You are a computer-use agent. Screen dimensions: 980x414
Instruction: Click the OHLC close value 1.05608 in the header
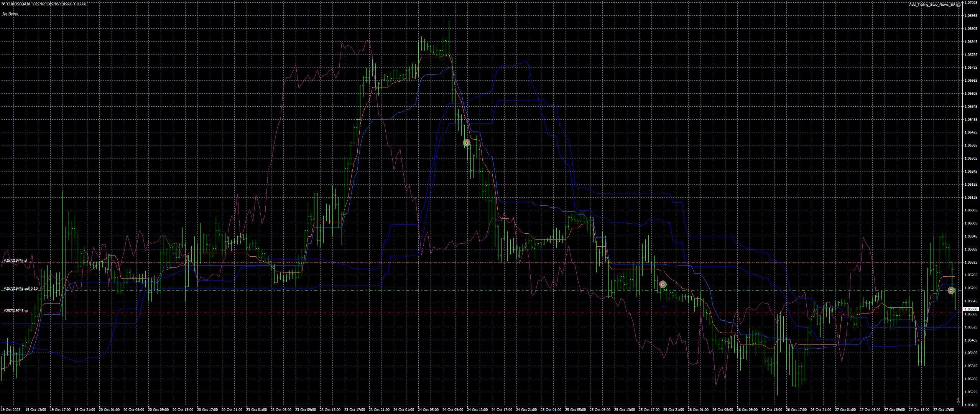[80, 4]
